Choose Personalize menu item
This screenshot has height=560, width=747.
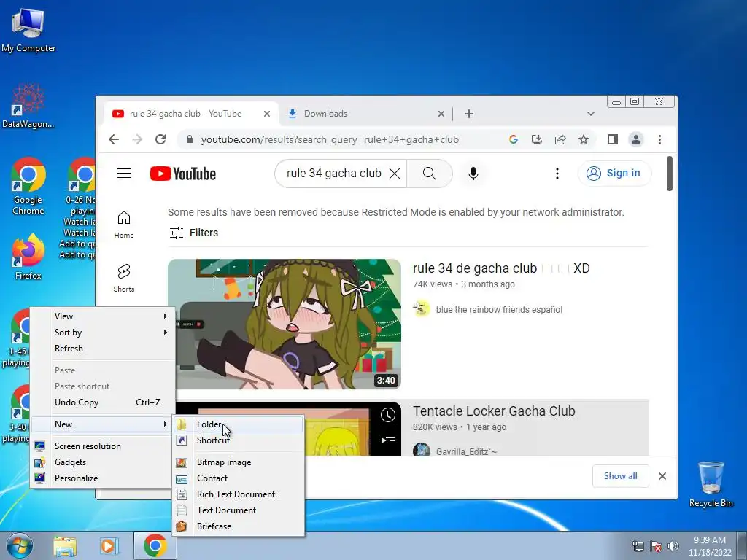(x=103, y=478)
